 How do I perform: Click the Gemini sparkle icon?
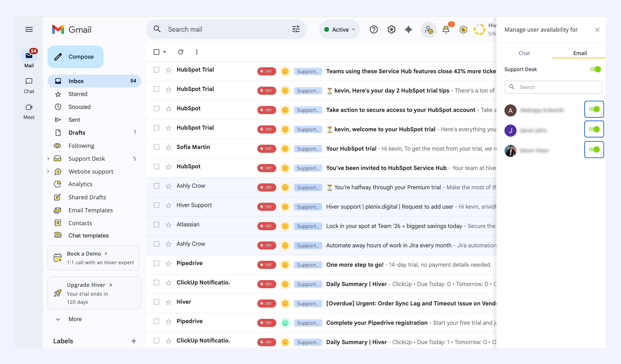coord(408,30)
